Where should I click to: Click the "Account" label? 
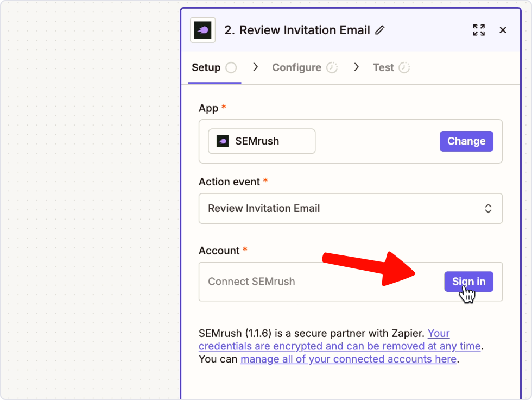[219, 251]
